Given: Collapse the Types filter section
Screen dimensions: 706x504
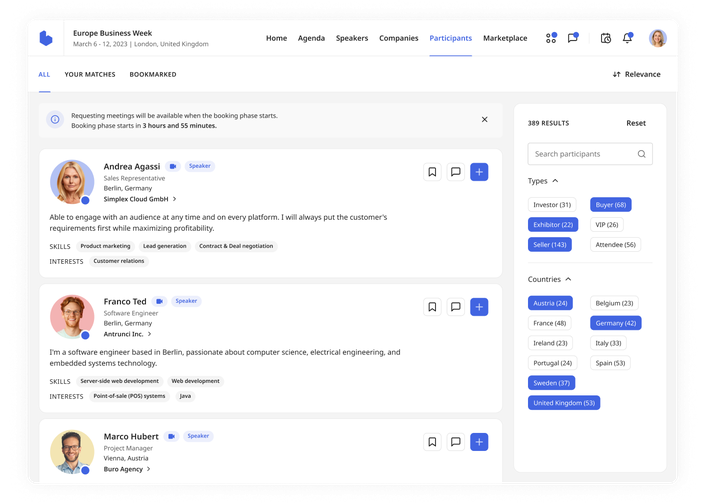Looking at the screenshot, I should coord(556,181).
